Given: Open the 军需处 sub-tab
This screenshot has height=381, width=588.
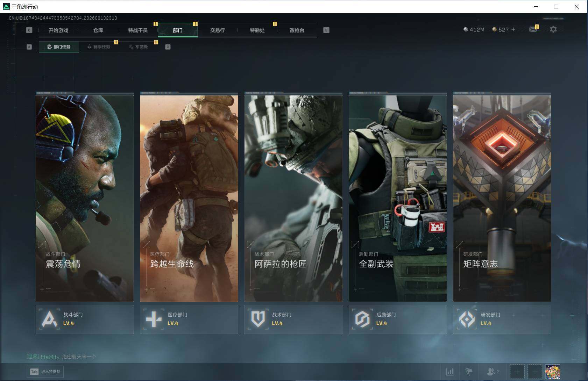Looking at the screenshot, I should coord(139,47).
